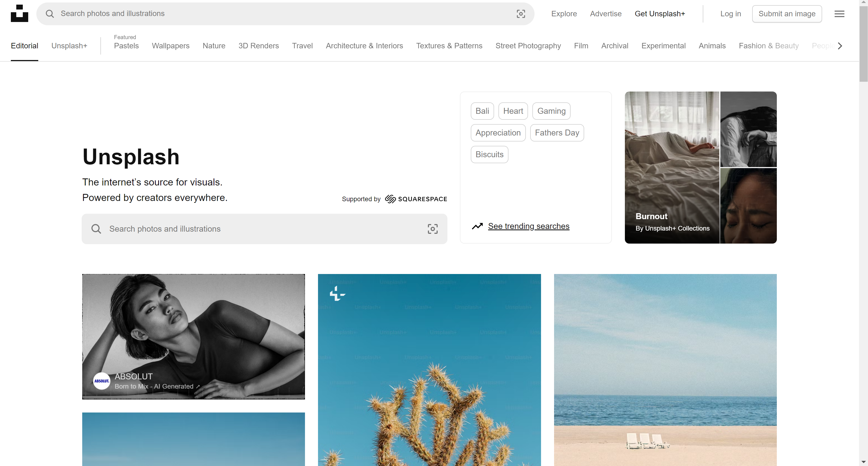Open visual search in the top search bar
Screen dimensions: 868x466
(521, 14)
